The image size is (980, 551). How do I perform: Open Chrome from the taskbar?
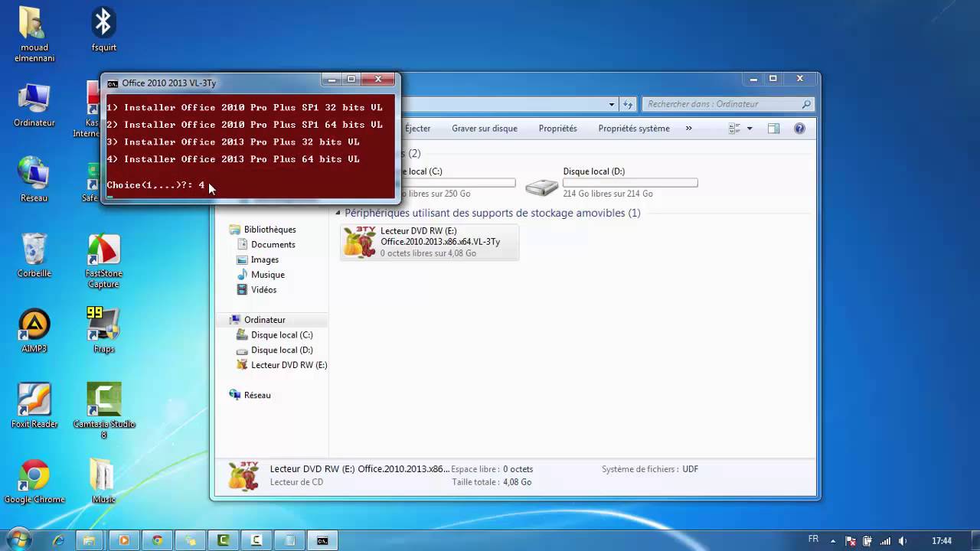pos(157,540)
